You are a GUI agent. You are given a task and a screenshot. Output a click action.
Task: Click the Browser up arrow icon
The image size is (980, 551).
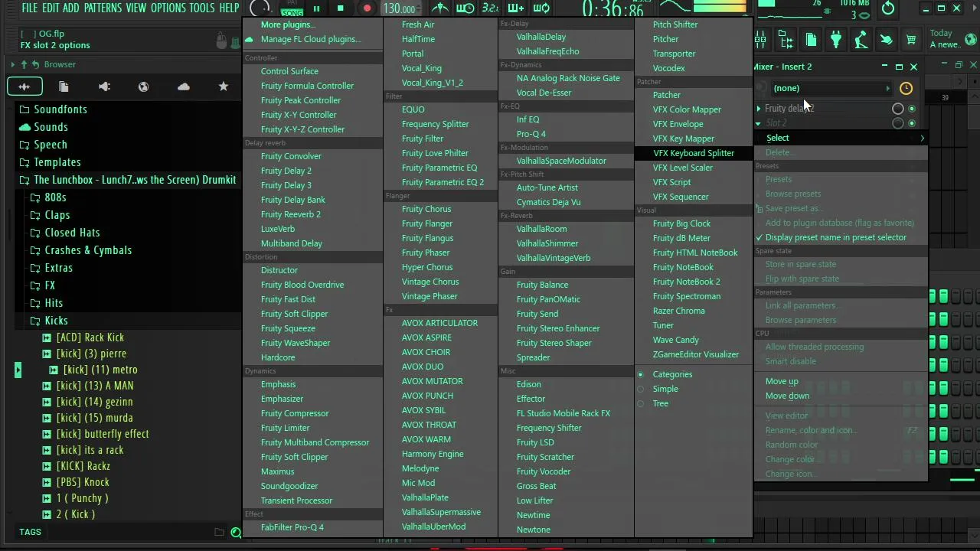[x=24, y=64]
